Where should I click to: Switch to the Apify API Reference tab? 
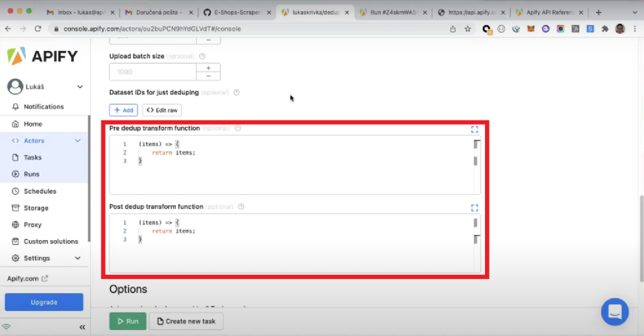[549, 13]
